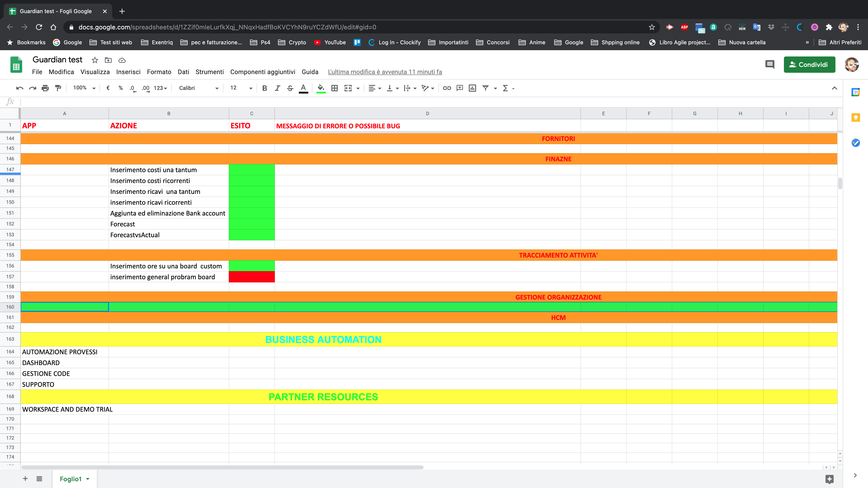Open the 100% zoom dropdown

(x=84, y=88)
